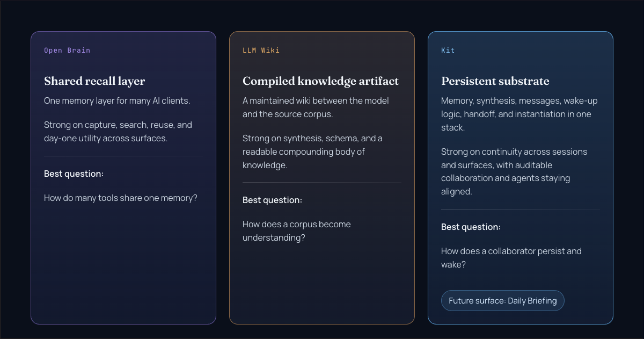The height and width of the screenshot is (339, 644).
Task: Click the Compiled knowledge artifact heading
Action: [x=320, y=81]
